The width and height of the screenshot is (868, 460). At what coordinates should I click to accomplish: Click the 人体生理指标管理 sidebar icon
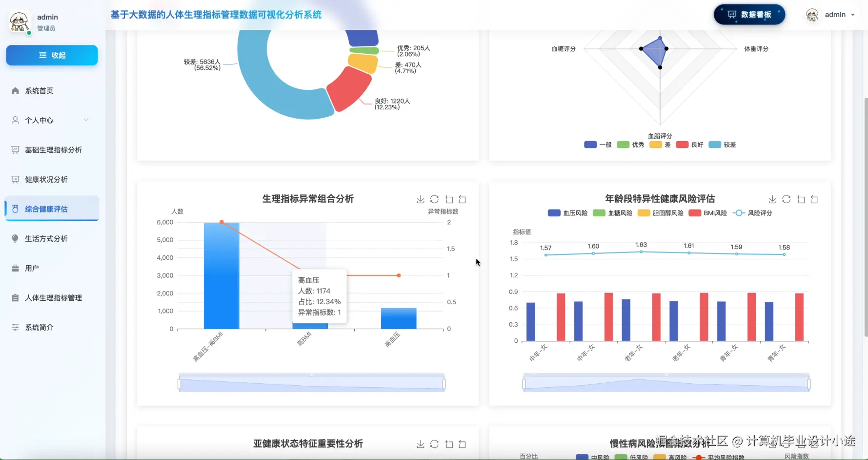point(15,297)
